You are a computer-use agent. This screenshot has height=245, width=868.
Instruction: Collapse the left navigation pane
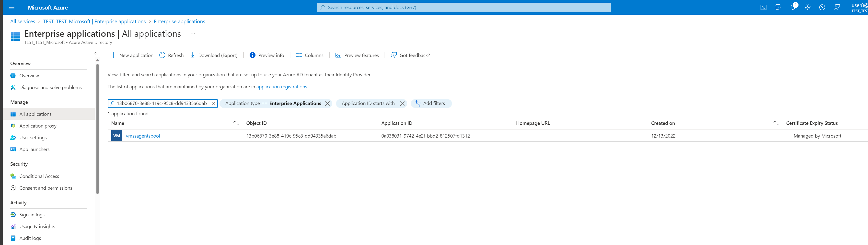pyautogui.click(x=96, y=53)
